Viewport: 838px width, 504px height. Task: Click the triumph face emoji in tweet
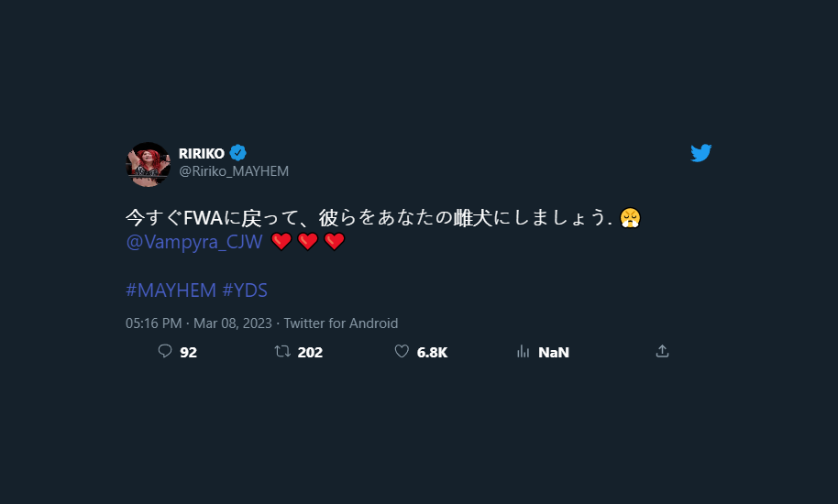(x=629, y=218)
